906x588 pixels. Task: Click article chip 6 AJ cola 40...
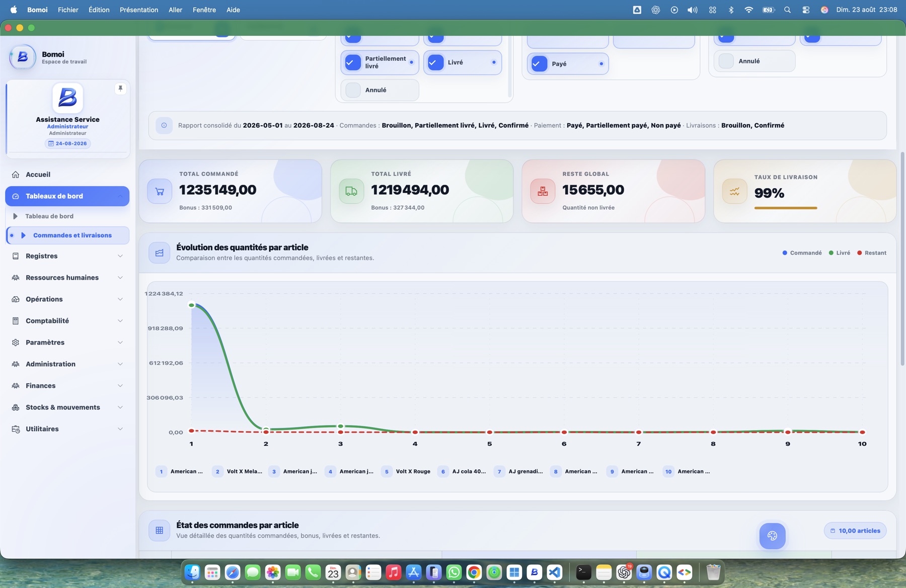[463, 471]
